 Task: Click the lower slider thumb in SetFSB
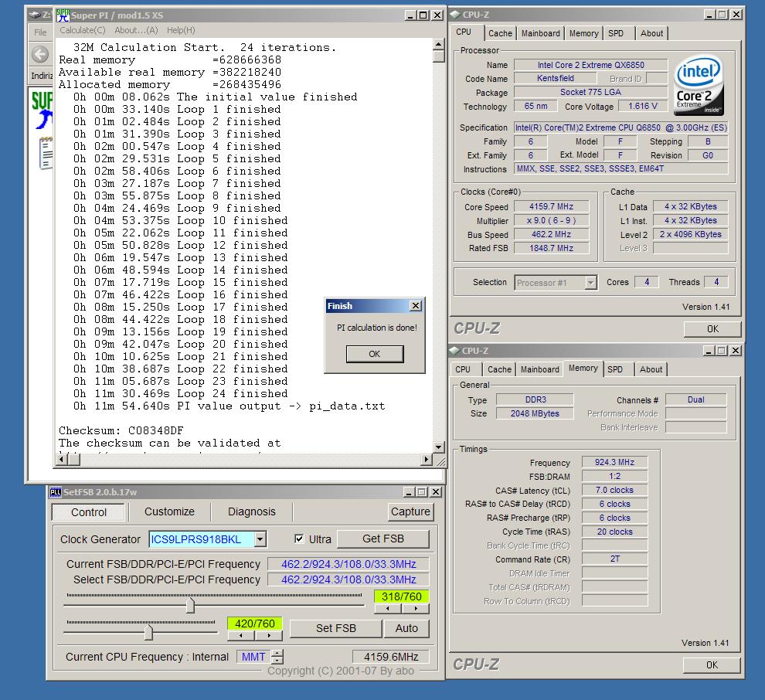coord(148,633)
